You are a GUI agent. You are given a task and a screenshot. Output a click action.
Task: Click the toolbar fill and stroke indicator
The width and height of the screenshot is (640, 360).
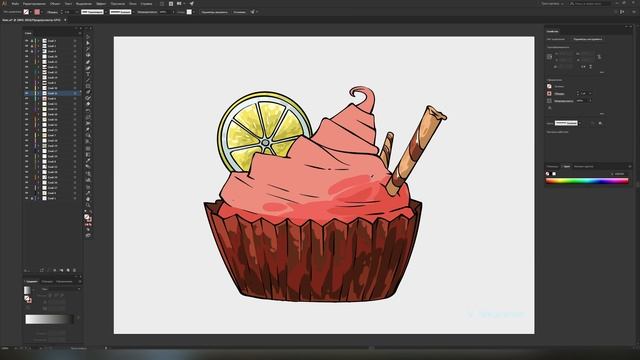coord(88,218)
